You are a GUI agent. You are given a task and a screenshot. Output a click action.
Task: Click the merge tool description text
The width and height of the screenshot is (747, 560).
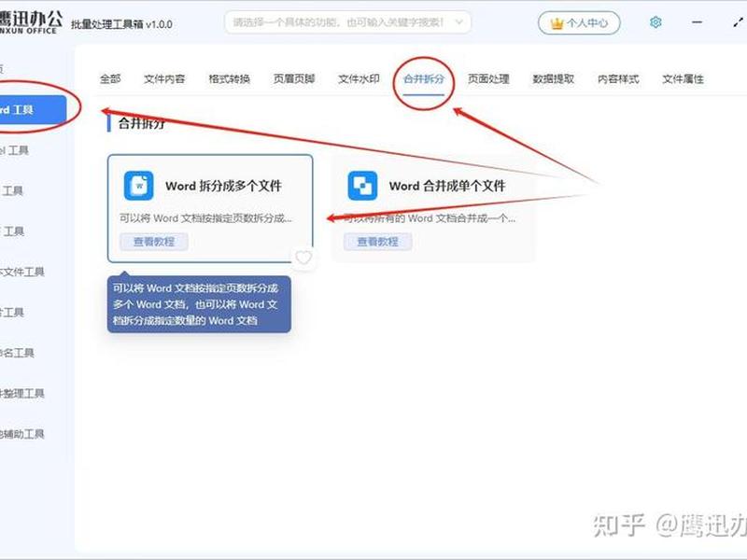pyautogui.click(x=430, y=218)
